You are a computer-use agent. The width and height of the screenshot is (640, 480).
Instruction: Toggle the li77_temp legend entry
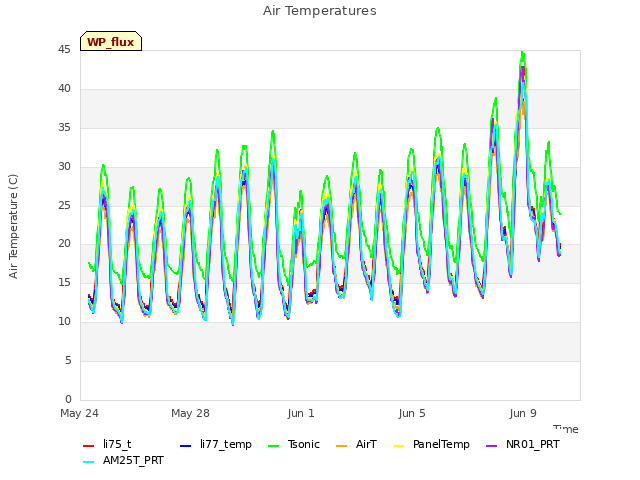(x=216, y=444)
